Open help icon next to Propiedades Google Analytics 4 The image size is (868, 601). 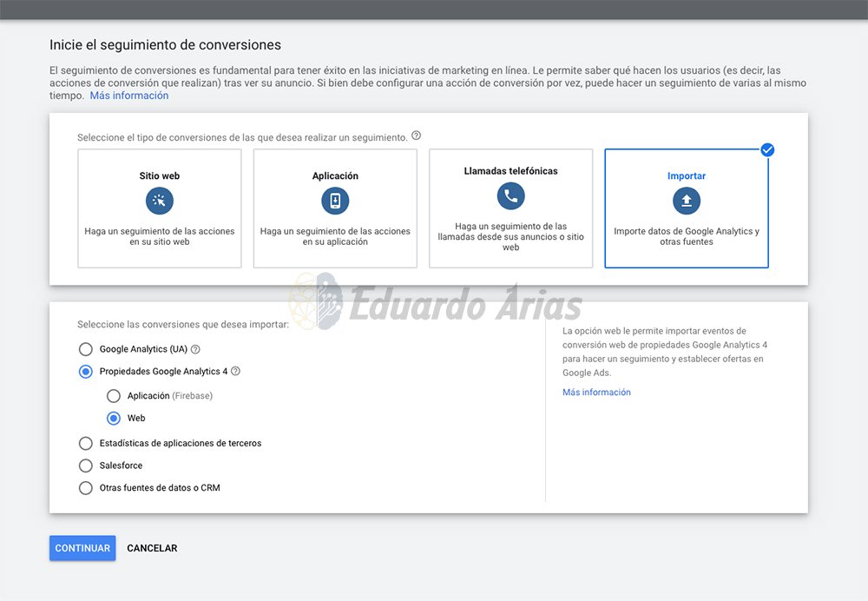click(x=235, y=371)
